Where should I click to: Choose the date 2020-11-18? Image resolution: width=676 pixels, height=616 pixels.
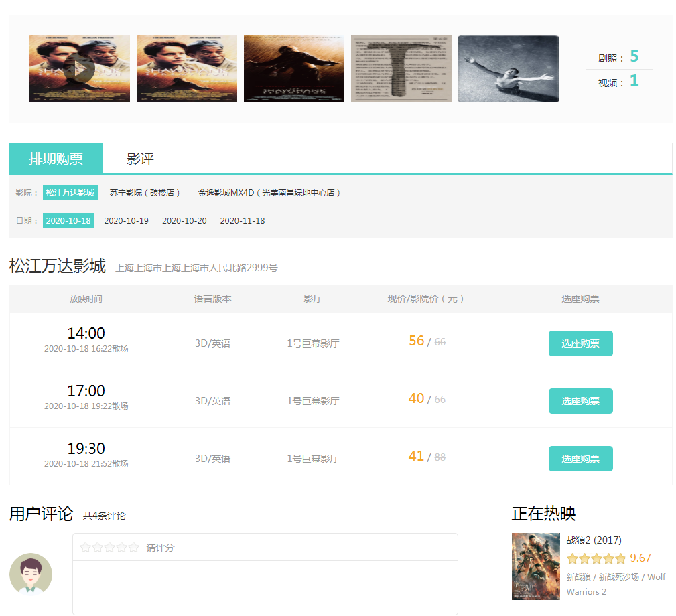coord(243,220)
